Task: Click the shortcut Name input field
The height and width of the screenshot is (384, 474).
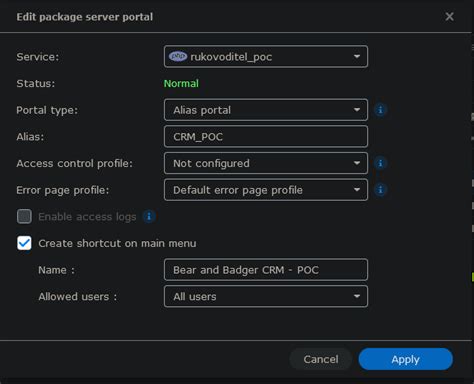Action: point(266,270)
